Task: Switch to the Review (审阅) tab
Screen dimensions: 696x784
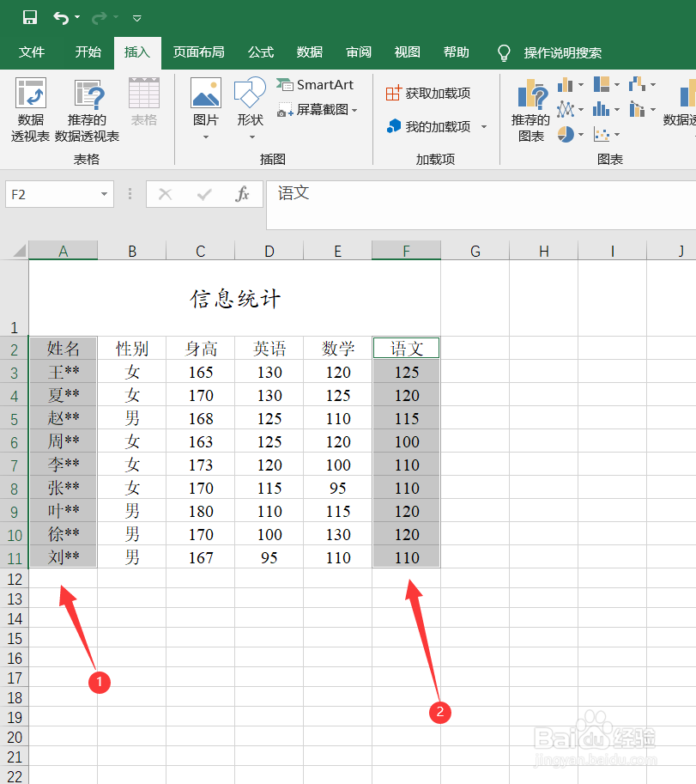Action: (x=358, y=52)
